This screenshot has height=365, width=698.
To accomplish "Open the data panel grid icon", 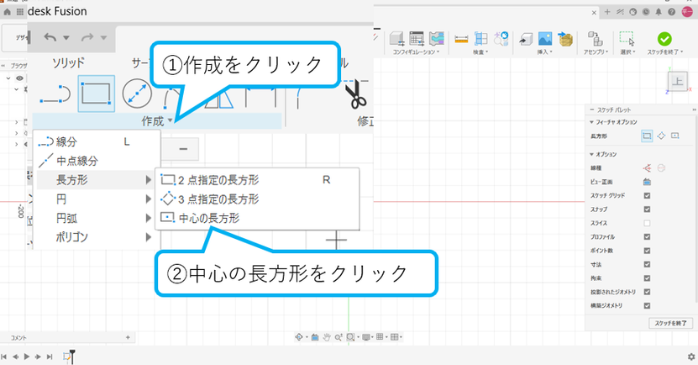I will click(x=20, y=12).
